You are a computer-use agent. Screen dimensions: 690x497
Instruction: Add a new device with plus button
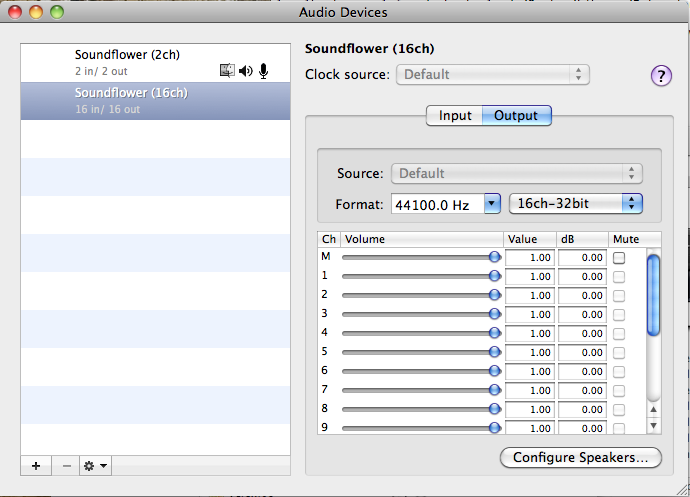point(36,466)
